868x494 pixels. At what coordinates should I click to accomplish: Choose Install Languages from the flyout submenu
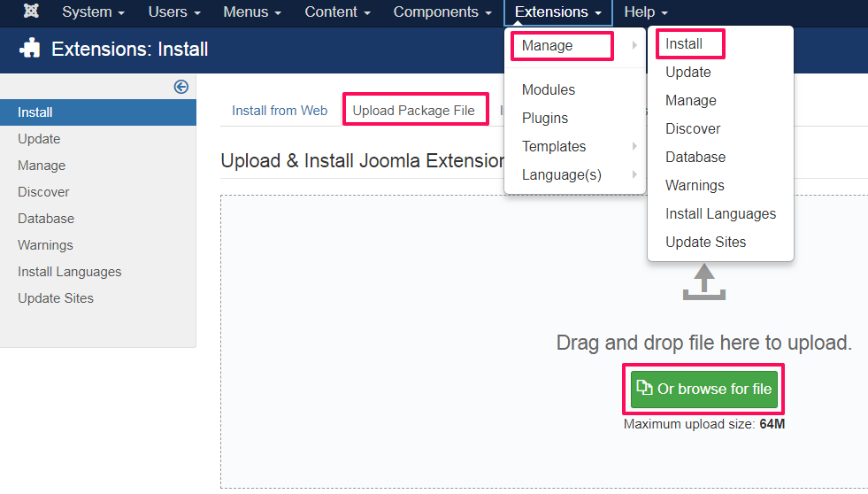tap(720, 213)
